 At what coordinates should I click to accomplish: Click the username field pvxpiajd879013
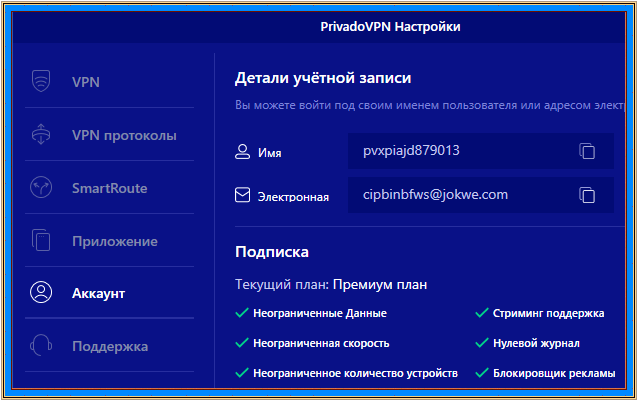click(481, 151)
